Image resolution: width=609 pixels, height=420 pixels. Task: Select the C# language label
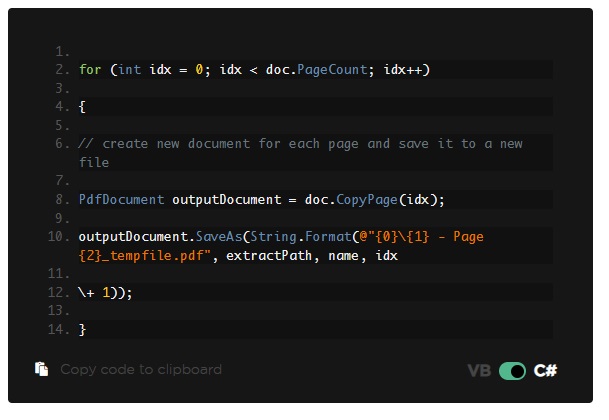[545, 371]
